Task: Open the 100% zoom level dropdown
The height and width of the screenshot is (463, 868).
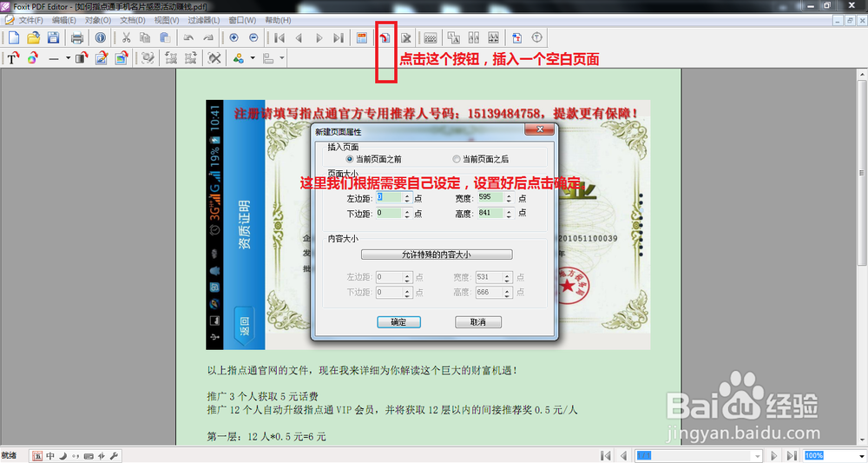Action: click(x=860, y=455)
